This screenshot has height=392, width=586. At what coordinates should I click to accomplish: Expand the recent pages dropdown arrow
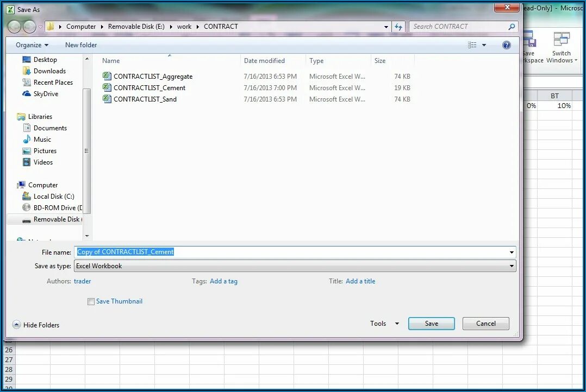click(x=40, y=27)
